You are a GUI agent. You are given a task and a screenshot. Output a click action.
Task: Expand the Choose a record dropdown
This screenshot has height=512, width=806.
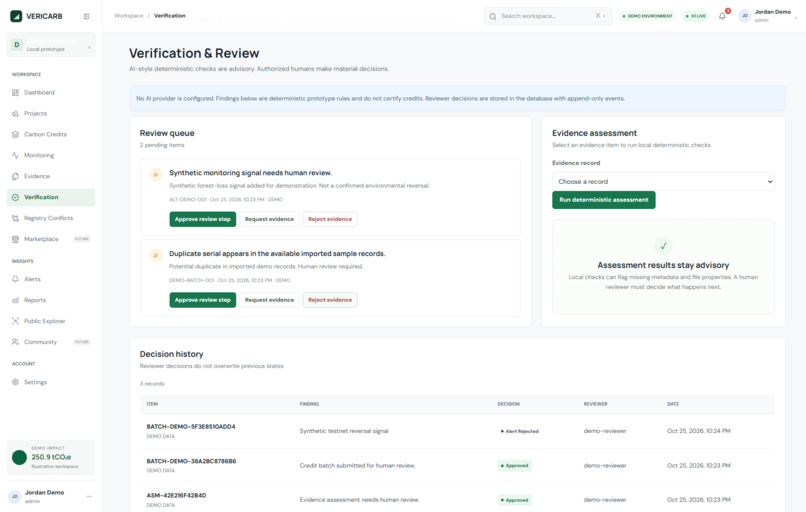pyautogui.click(x=663, y=181)
